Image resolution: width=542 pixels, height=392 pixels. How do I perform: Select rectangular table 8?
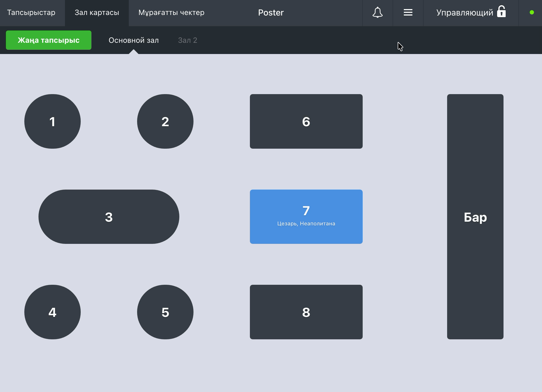click(306, 312)
